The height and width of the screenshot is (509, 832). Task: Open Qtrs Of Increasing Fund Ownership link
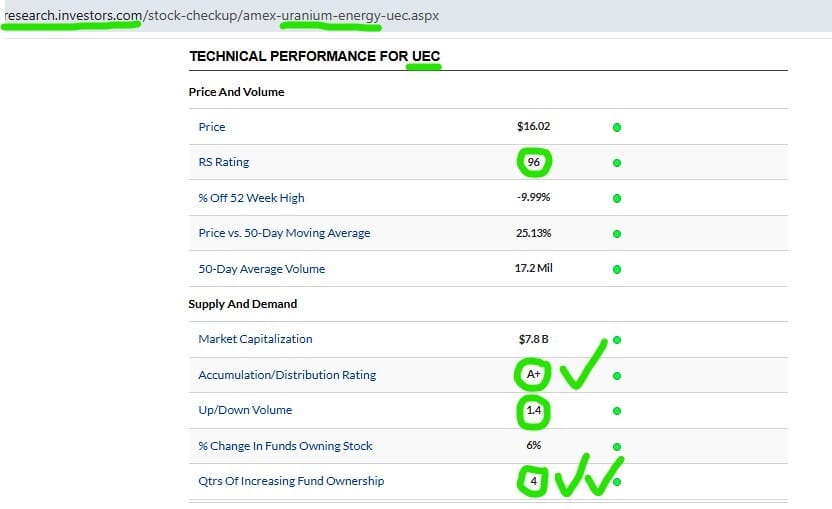tap(291, 481)
